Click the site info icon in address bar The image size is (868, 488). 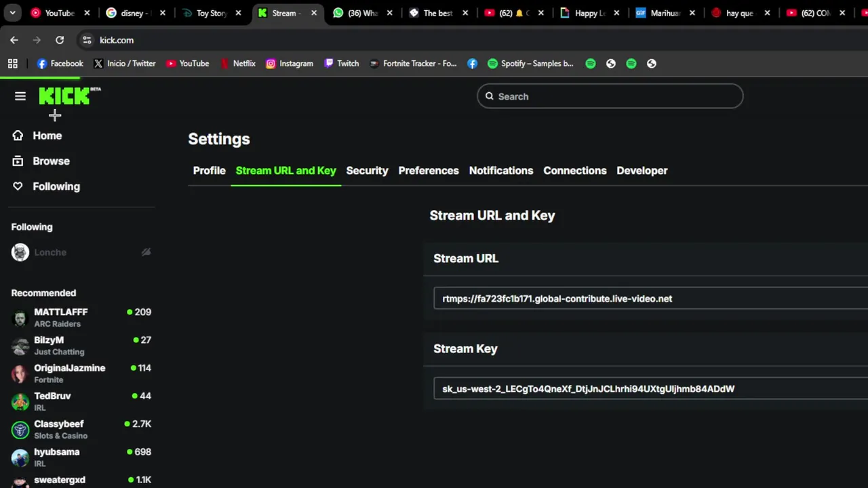tap(87, 40)
